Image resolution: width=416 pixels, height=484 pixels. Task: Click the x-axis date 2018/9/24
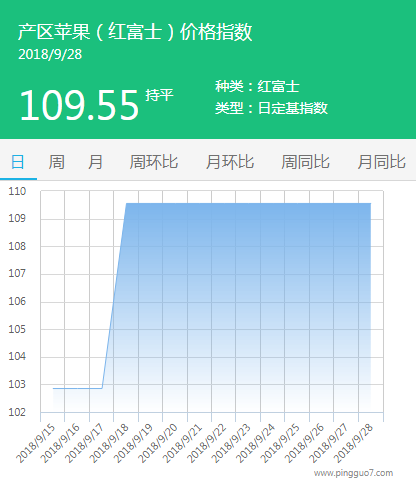tap(256, 443)
